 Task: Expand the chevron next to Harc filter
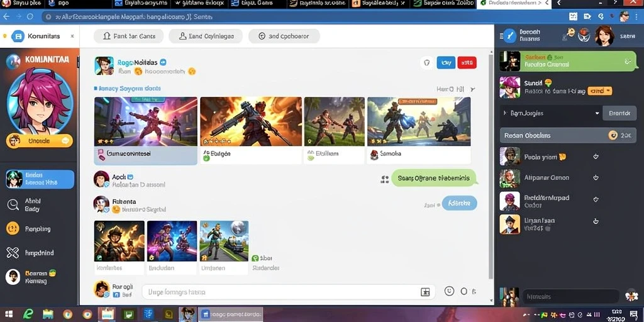click(472, 89)
